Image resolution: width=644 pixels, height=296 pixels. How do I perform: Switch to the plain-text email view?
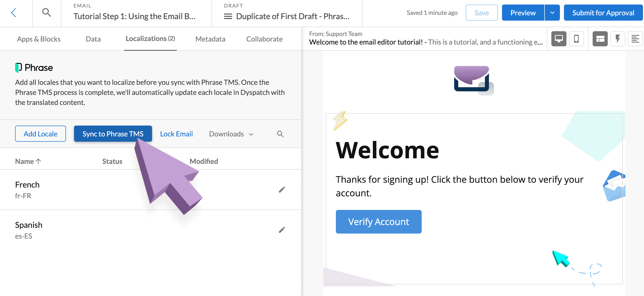tap(635, 39)
